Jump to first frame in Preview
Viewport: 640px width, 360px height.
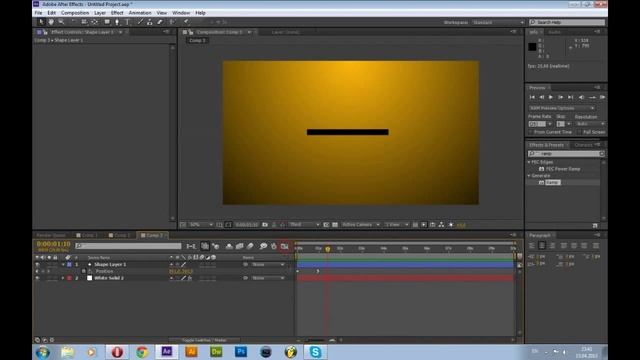[x=532, y=97]
